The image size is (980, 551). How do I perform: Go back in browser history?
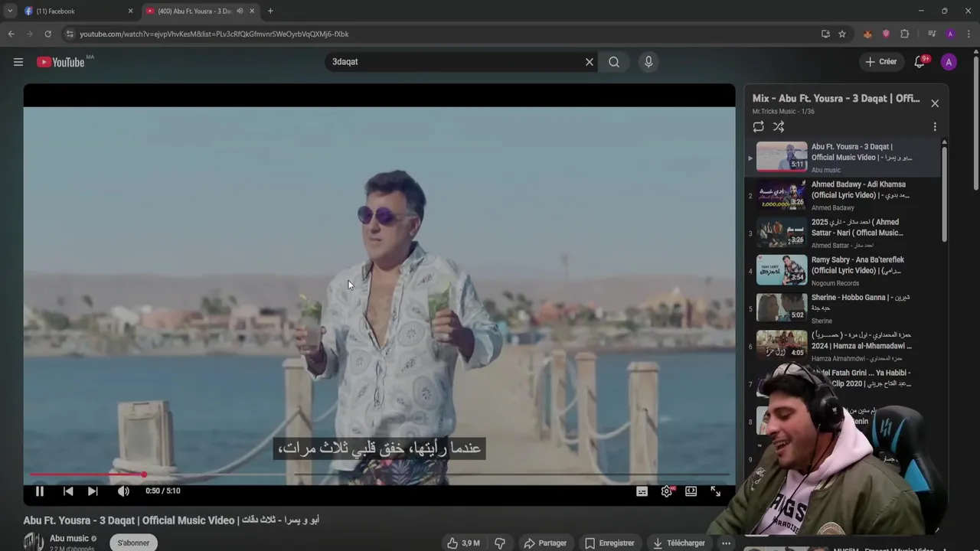point(11,34)
